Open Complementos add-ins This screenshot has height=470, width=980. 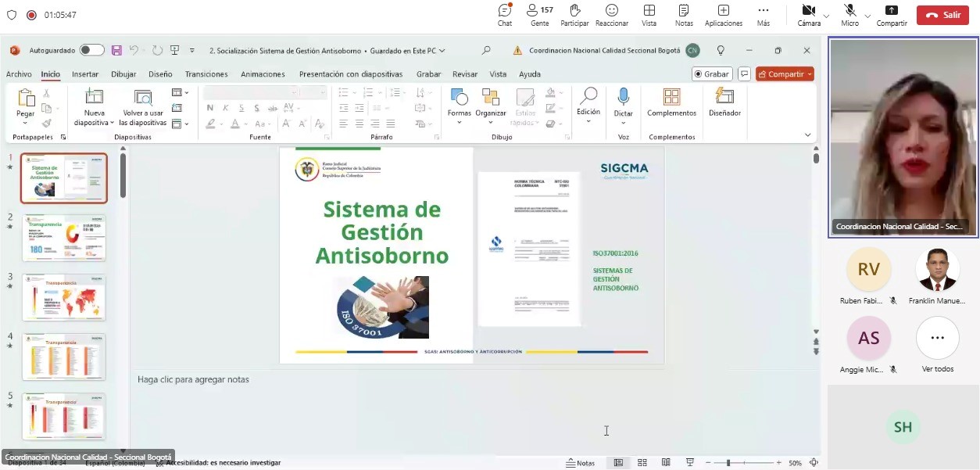[671, 103]
